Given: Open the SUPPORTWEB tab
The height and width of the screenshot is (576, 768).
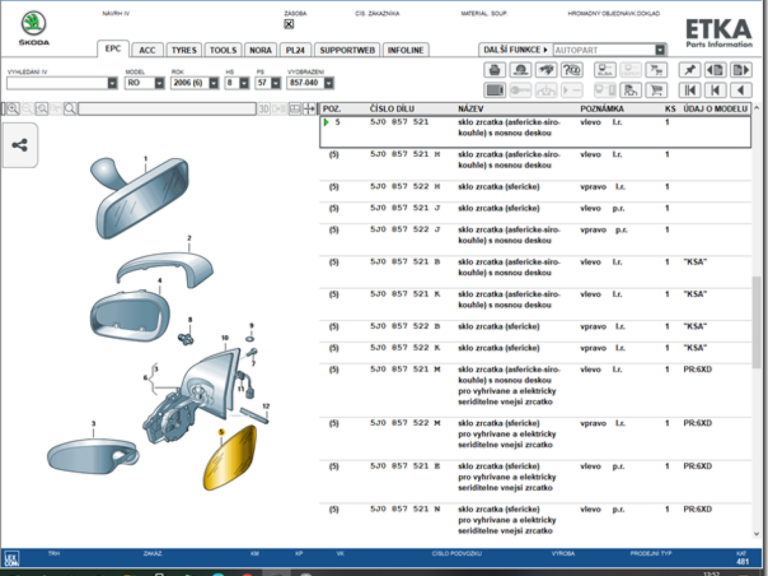Looking at the screenshot, I should [347, 50].
